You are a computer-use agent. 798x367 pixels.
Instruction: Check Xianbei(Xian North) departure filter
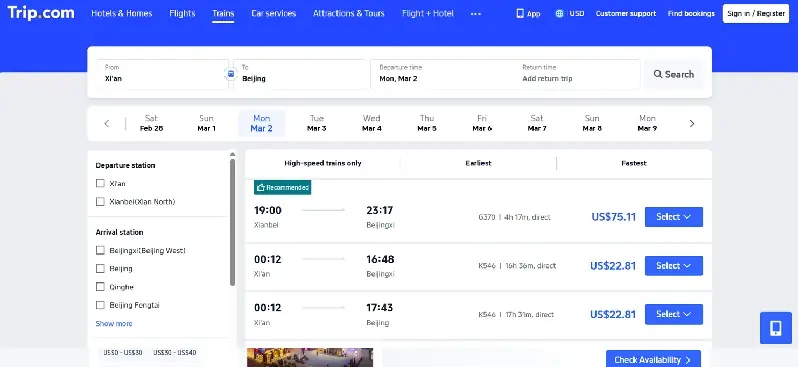(x=100, y=202)
